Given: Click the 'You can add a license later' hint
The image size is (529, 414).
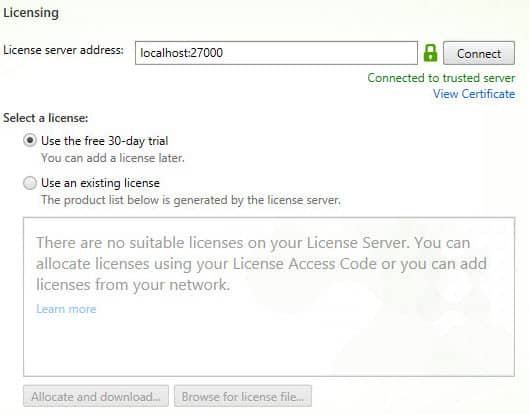Looking at the screenshot, I should (x=113, y=158).
